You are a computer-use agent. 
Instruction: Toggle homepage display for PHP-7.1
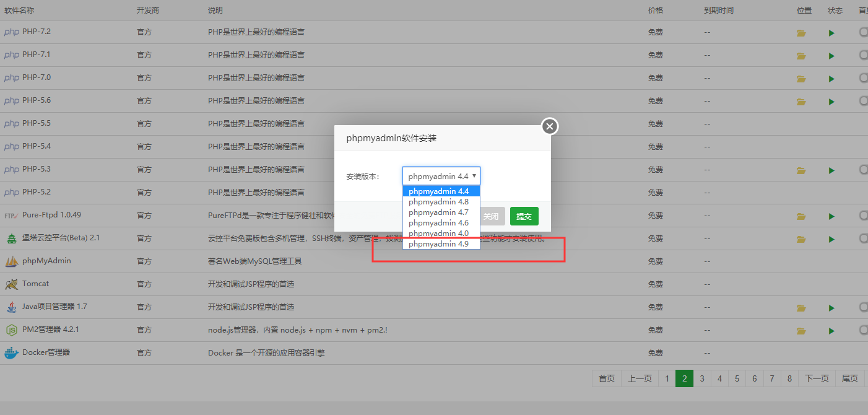864,55
